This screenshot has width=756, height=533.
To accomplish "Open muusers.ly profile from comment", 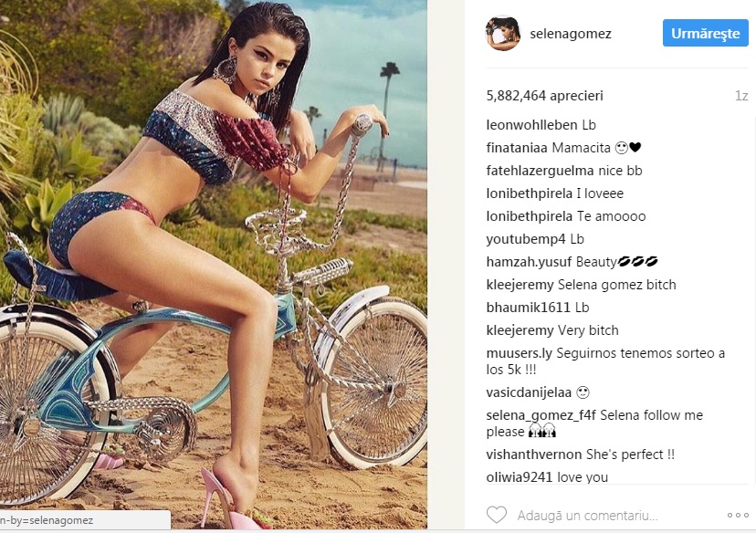I will (x=519, y=353).
